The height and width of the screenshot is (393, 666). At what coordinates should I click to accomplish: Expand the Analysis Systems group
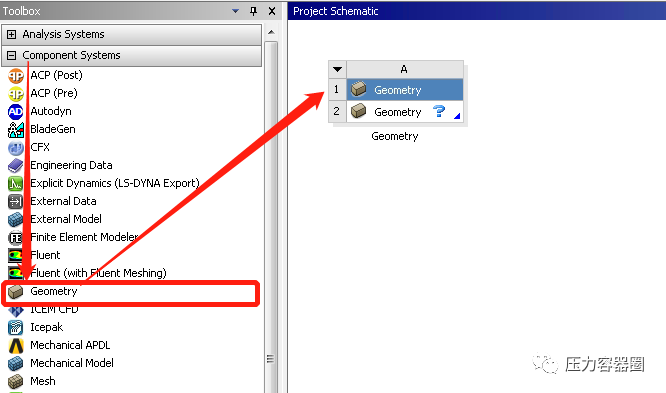coord(11,34)
